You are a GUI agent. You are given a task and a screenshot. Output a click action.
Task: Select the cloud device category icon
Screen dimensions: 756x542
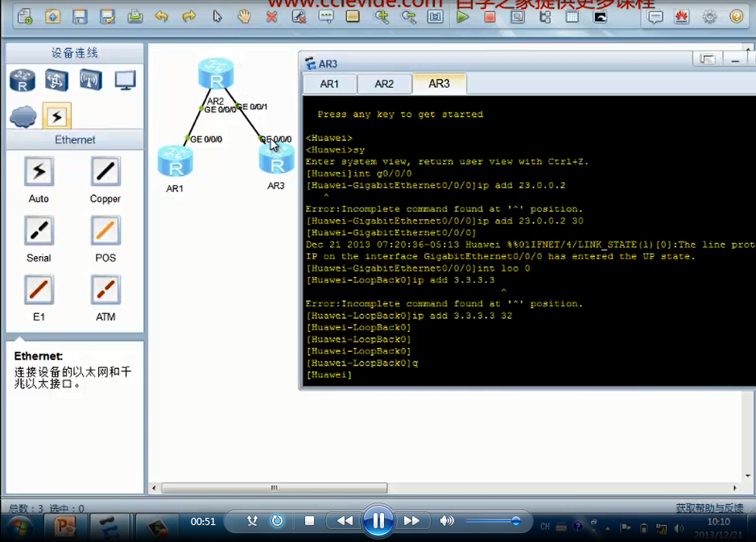point(23,116)
